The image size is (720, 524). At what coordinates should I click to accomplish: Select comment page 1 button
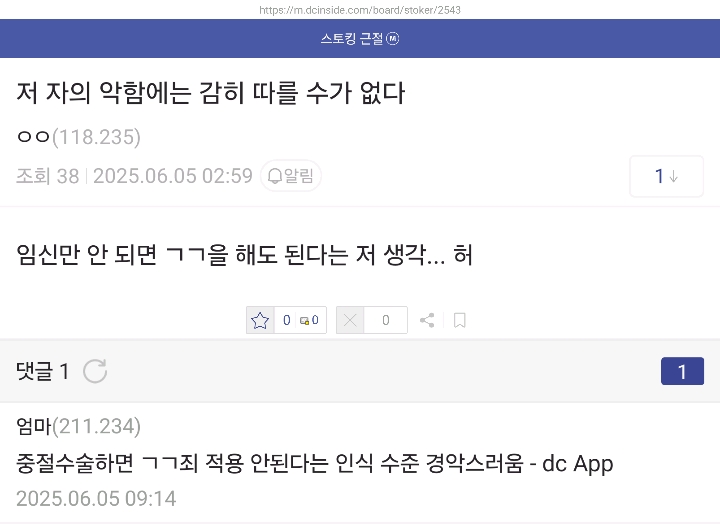click(x=682, y=371)
